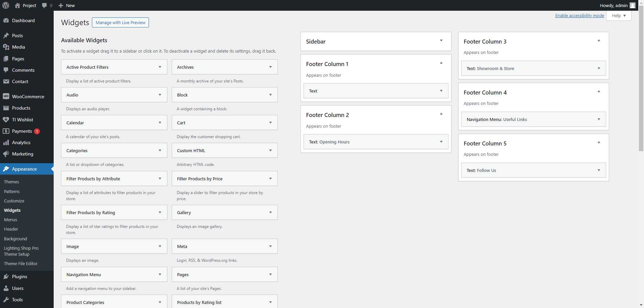644x308 pixels.
Task: Click Manage with Live Preview button
Action: click(120, 22)
